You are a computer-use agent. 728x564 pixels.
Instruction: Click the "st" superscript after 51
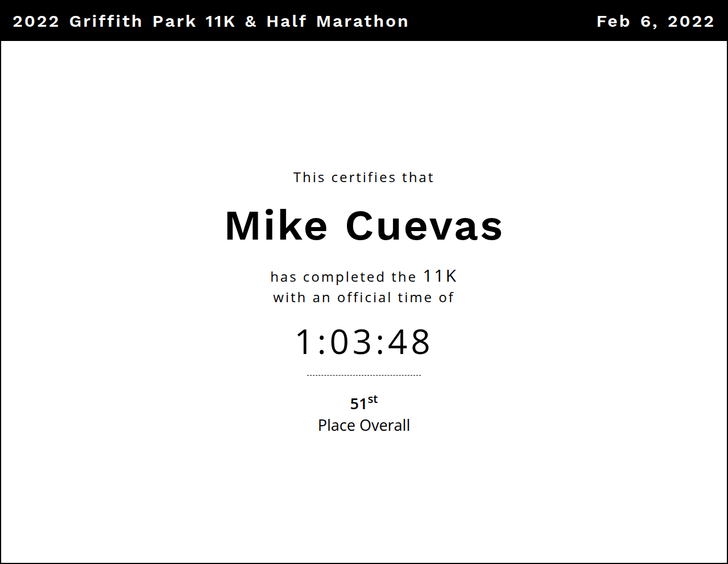tap(373, 400)
